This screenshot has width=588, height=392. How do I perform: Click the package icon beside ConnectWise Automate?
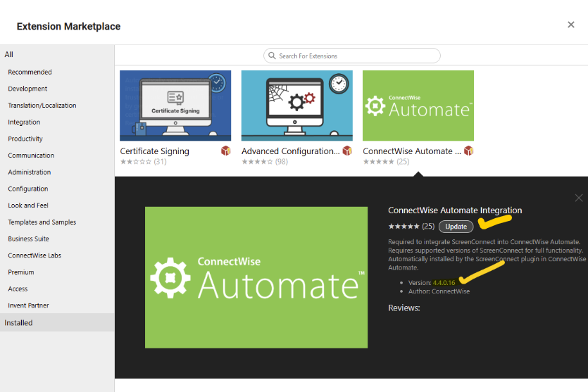coord(469,151)
